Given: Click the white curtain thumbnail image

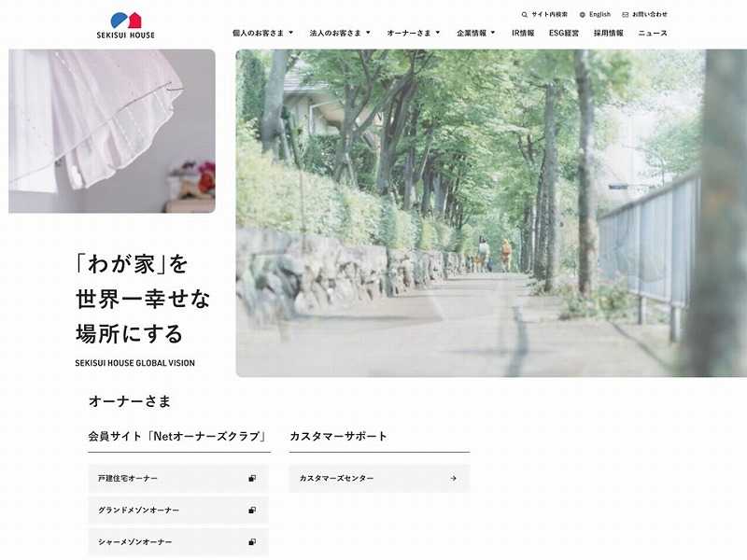Looking at the screenshot, I should [112, 131].
